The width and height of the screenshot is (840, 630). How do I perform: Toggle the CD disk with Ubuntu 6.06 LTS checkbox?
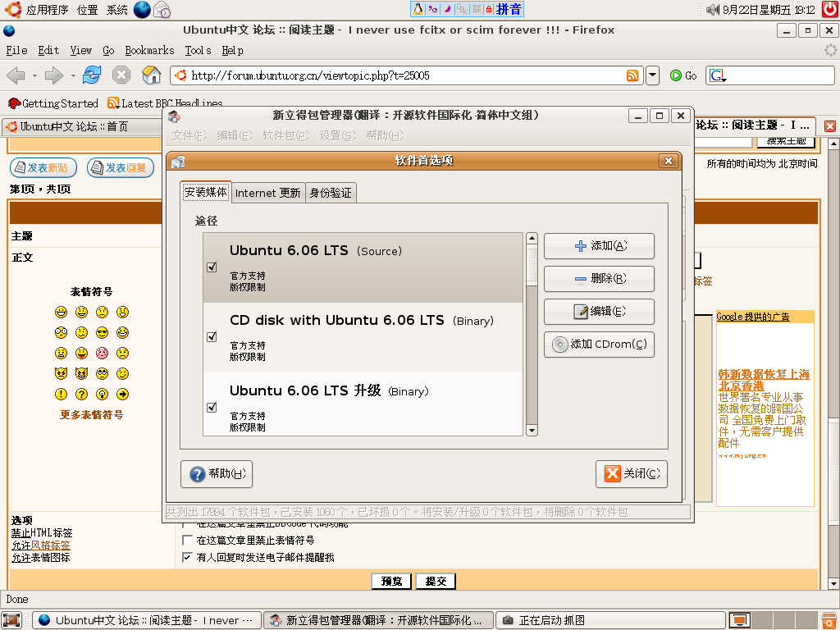(212, 336)
